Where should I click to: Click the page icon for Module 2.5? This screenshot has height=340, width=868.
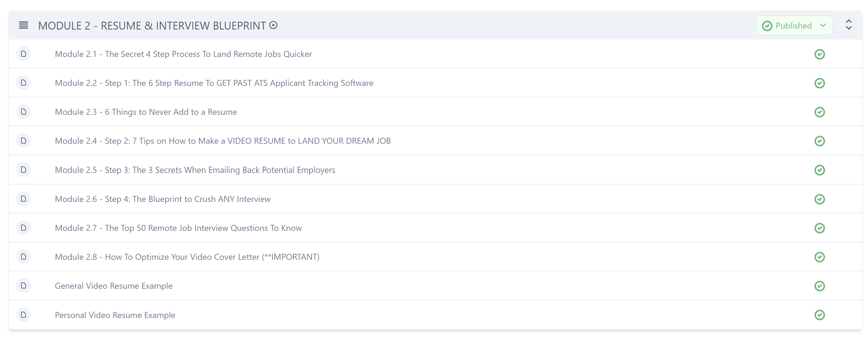24,170
